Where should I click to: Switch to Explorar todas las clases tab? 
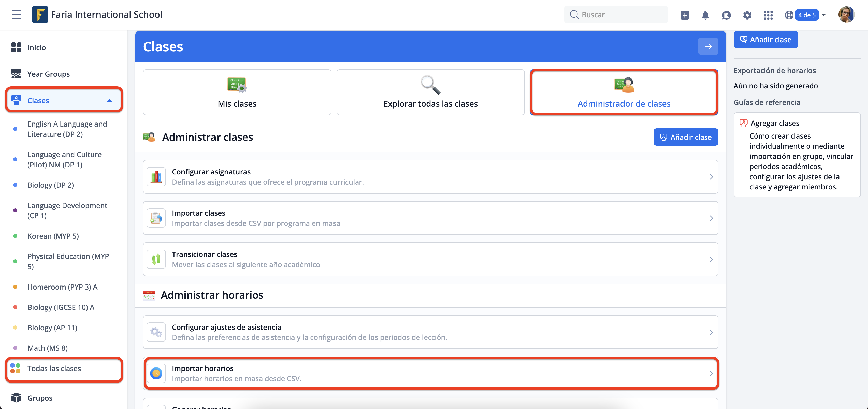click(x=430, y=92)
